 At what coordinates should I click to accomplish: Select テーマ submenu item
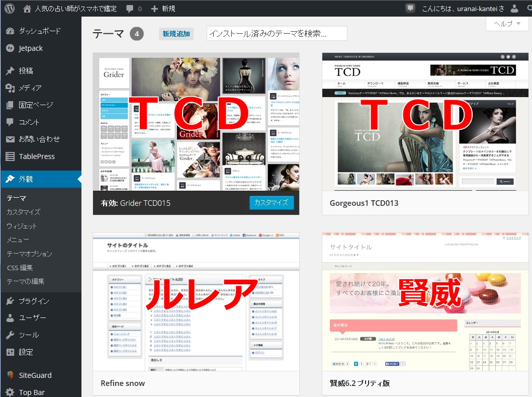pyautogui.click(x=16, y=198)
